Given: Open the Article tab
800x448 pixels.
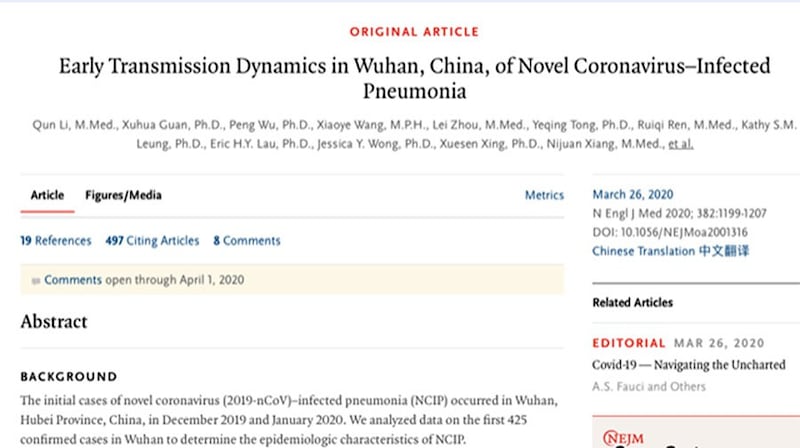Looking at the screenshot, I should tap(47, 195).
